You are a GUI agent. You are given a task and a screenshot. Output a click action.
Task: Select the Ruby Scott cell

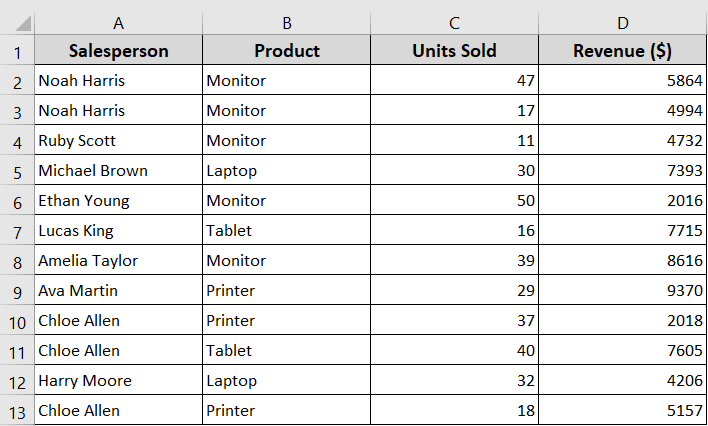point(118,140)
